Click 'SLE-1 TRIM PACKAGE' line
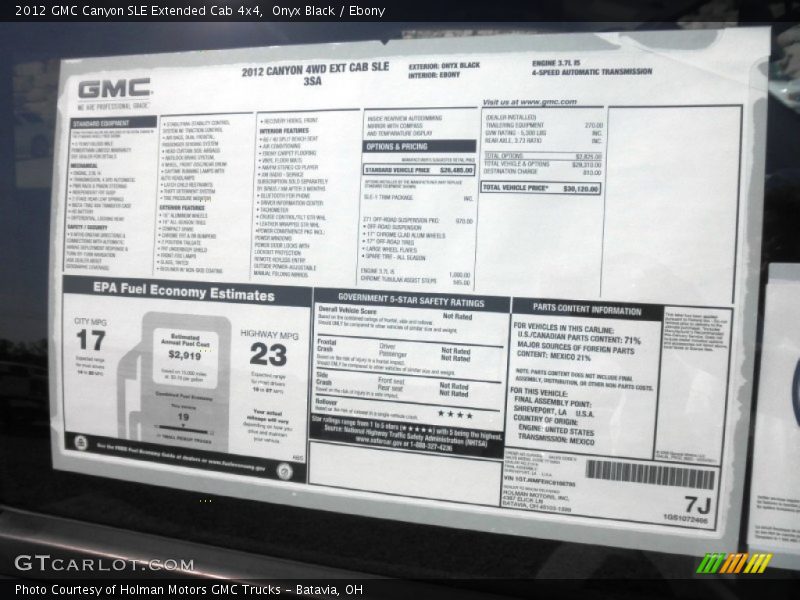The image size is (800, 600). (418, 197)
